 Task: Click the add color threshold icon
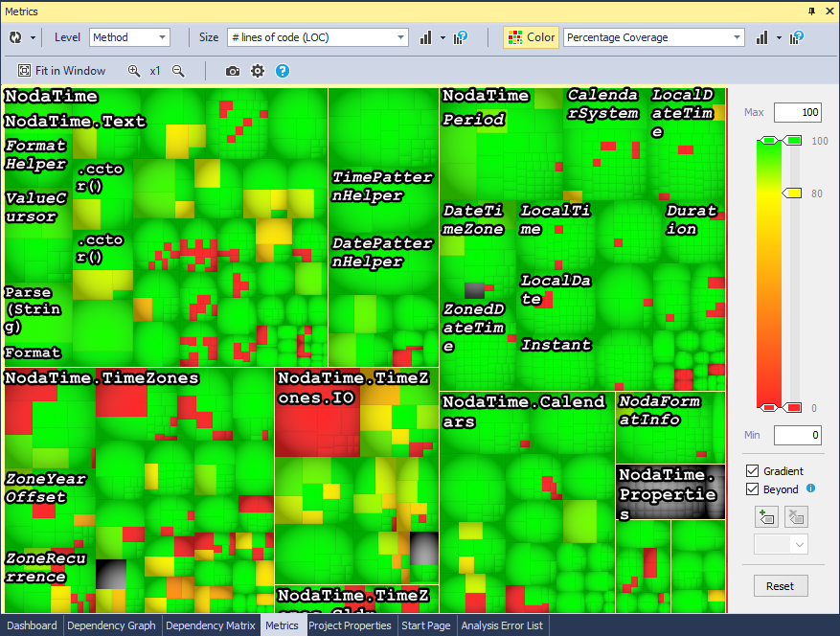click(x=766, y=517)
